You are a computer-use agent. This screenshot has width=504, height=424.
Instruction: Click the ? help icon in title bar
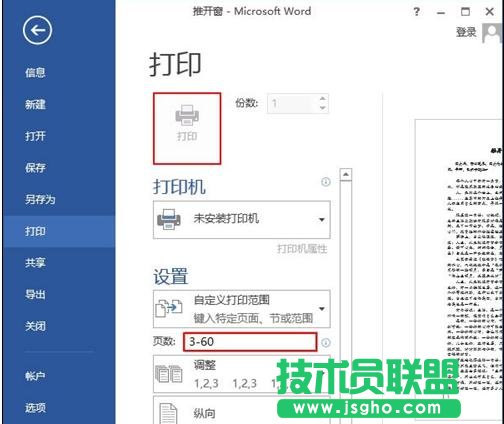pyautogui.click(x=416, y=12)
